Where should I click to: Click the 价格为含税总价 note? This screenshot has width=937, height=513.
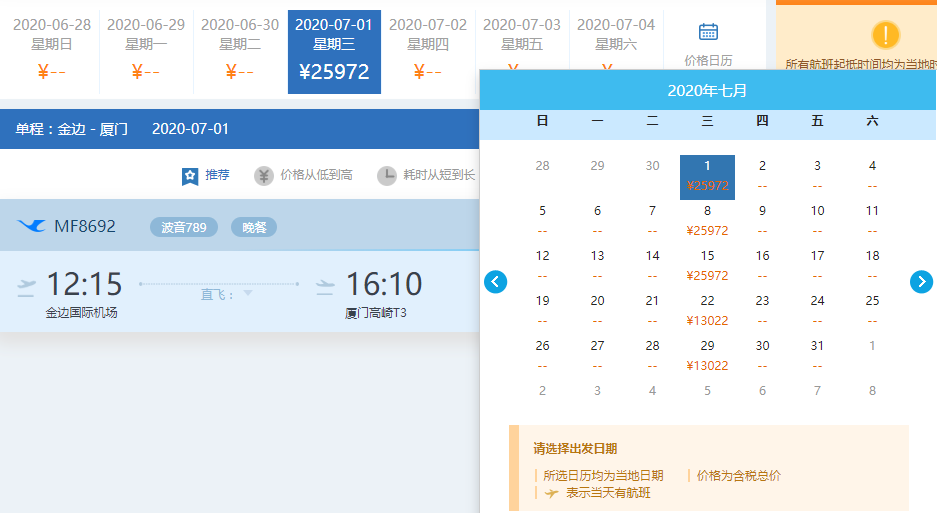(x=739, y=476)
